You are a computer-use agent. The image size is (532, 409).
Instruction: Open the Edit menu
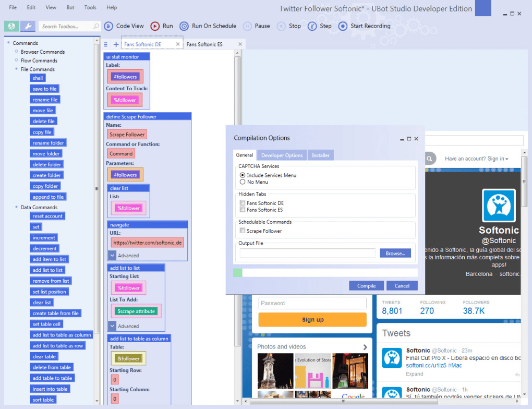click(31, 7)
